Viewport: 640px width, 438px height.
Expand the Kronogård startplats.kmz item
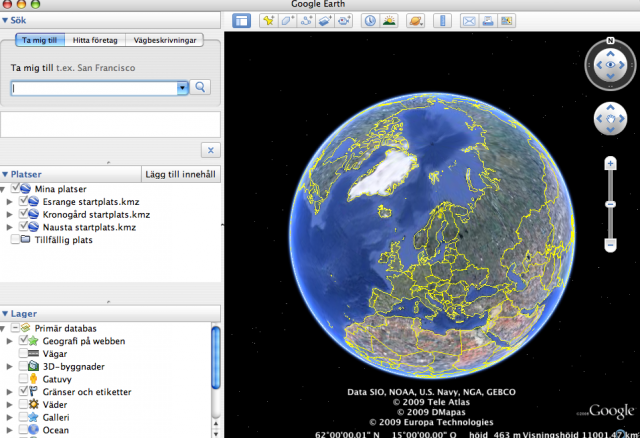pyautogui.click(x=10, y=214)
